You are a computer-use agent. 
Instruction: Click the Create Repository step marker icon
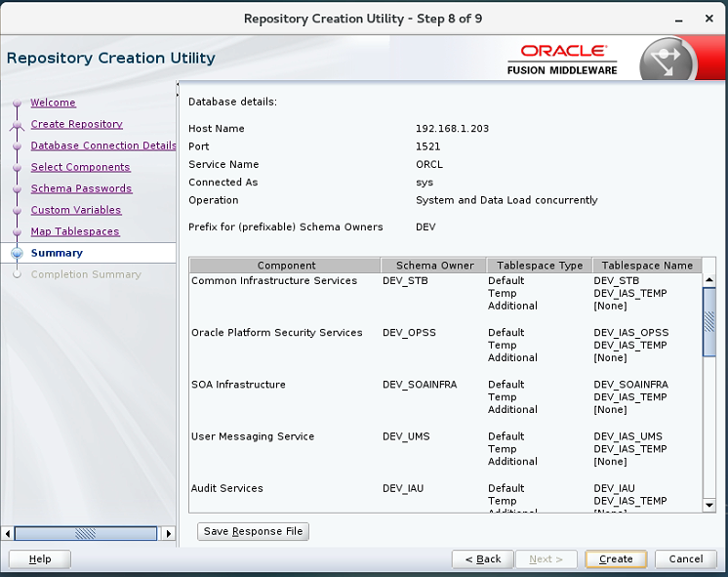(18, 125)
